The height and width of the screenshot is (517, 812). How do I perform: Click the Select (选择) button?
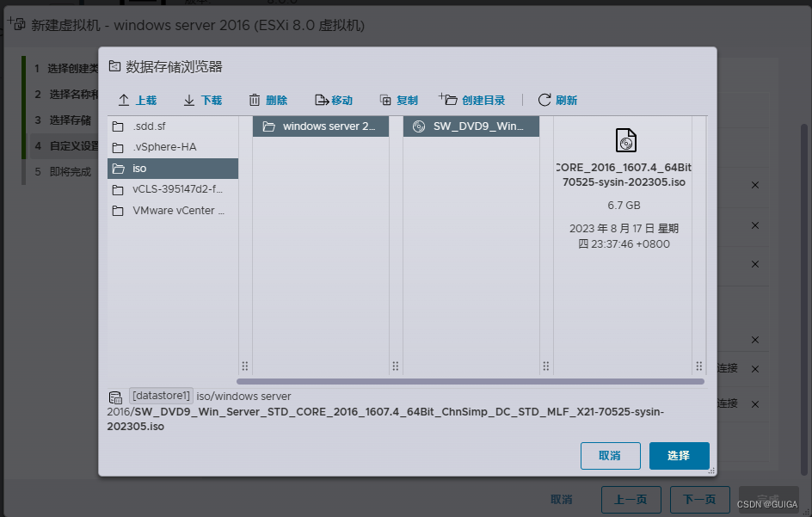(679, 456)
